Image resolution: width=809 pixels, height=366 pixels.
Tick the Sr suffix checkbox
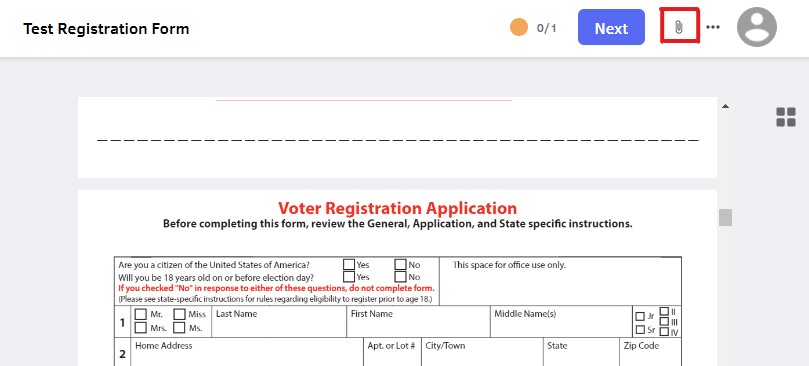[640, 329]
